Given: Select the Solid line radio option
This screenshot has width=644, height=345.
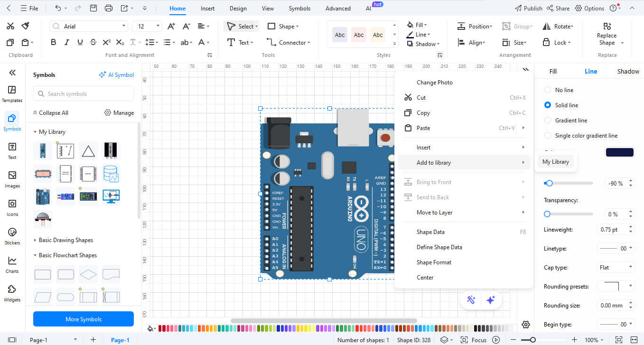Looking at the screenshot, I should click(548, 105).
